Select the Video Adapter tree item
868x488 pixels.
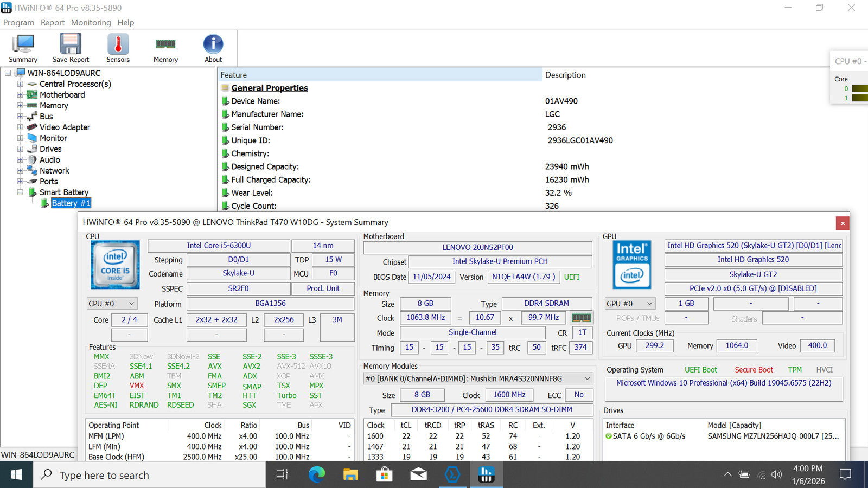pos(65,127)
